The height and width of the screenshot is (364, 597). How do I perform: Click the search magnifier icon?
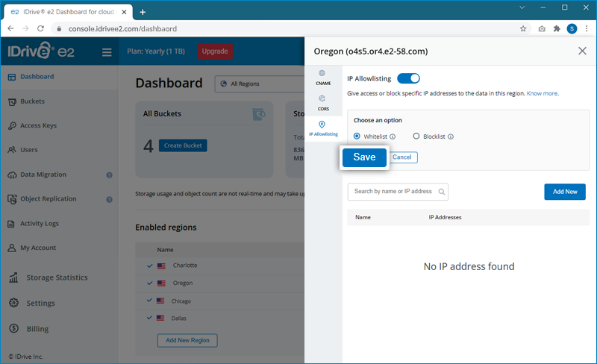click(x=441, y=192)
